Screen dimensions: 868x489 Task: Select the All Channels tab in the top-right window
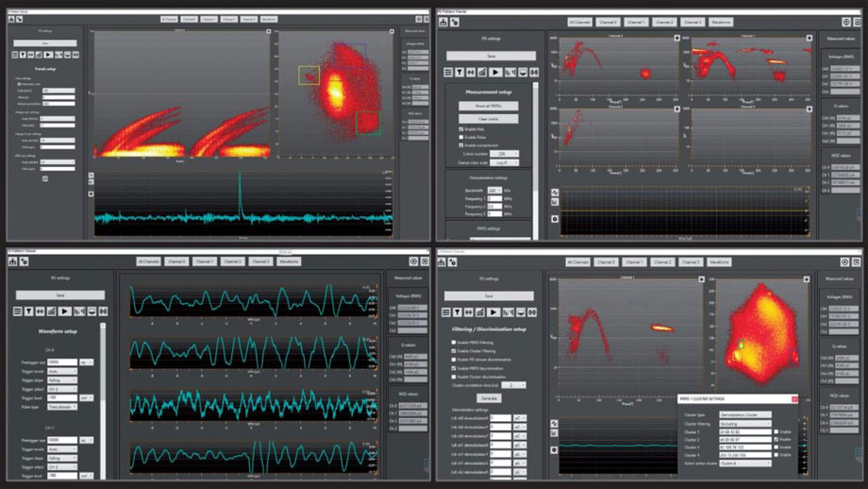tap(579, 21)
